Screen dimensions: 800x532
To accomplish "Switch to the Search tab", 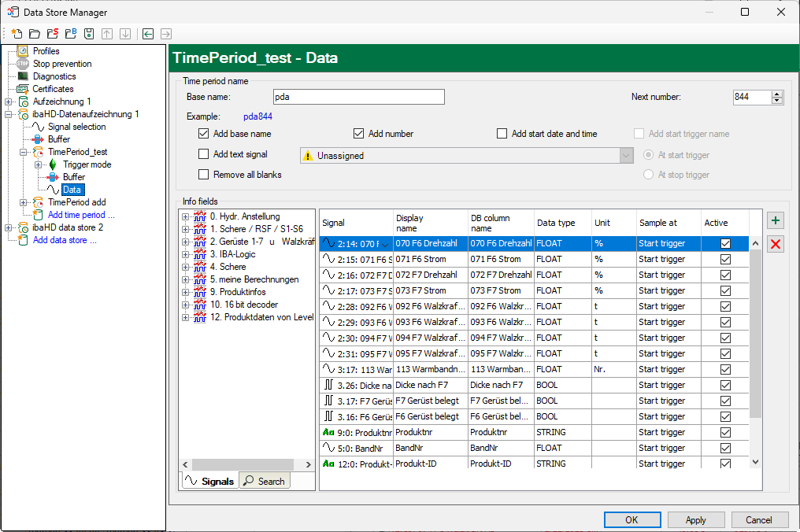I will (265, 481).
